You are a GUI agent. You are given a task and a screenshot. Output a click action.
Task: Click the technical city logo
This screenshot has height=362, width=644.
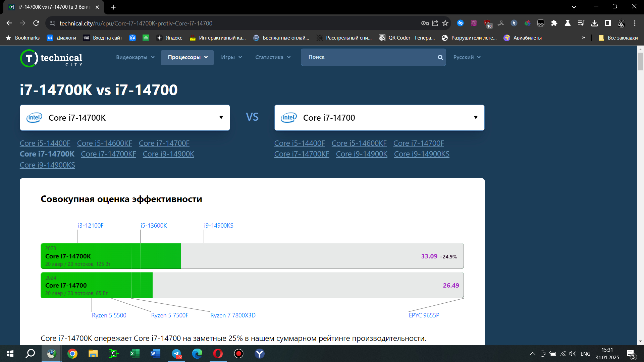pyautogui.click(x=51, y=58)
